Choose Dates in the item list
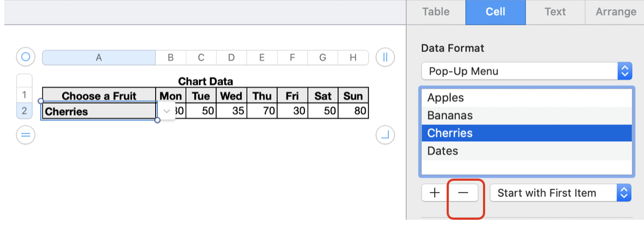The height and width of the screenshot is (231, 644). pos(526,151)
